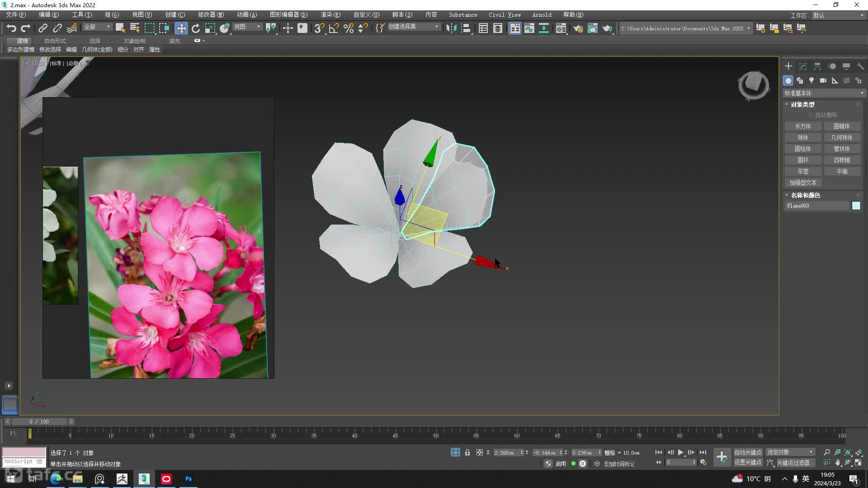Screen dimensions: 868x488
Task: Toggle the selection lock icon
Action: pyautogui.click(x=467, y=452)
